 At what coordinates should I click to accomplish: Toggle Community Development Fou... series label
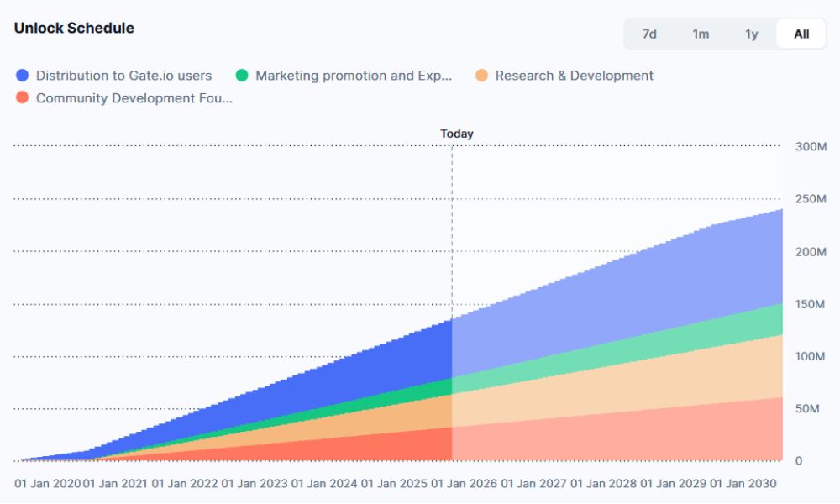(x=134, y=98)
